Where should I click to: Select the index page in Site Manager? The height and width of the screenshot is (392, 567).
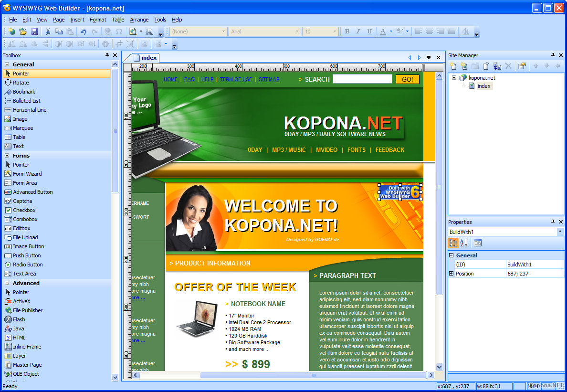click(484, 85)
